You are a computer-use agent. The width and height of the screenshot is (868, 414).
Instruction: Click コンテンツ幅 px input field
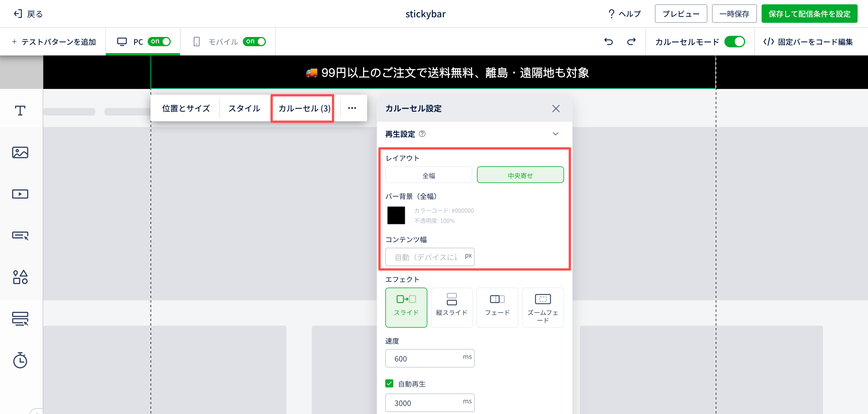(x=430, y=257)
